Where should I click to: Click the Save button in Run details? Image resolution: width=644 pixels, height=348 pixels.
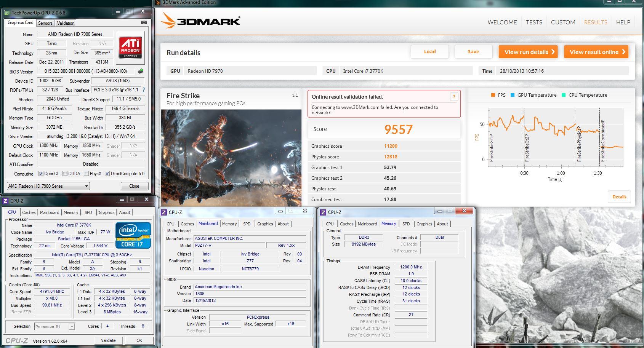click(474, 52)
